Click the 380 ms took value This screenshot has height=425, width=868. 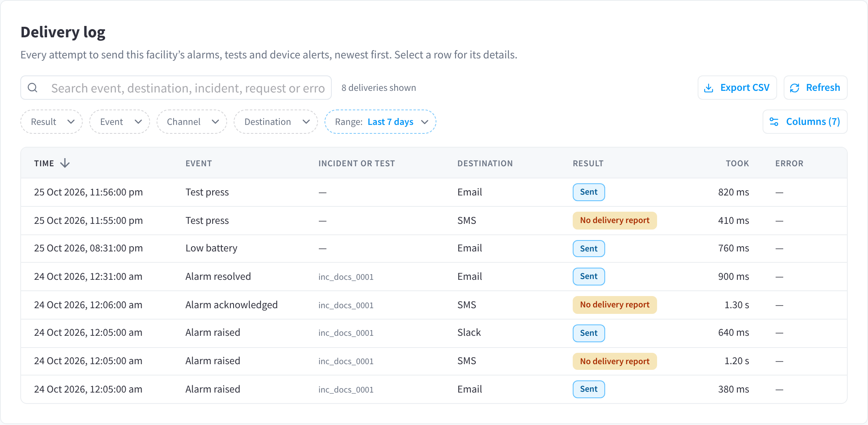point(733,389)
